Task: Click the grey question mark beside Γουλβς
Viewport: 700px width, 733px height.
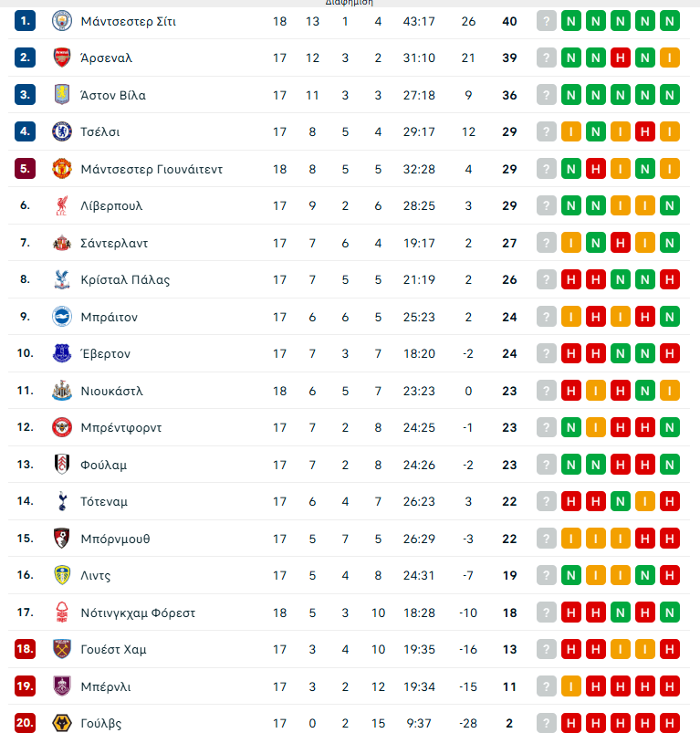Action: tap(547, 723)
